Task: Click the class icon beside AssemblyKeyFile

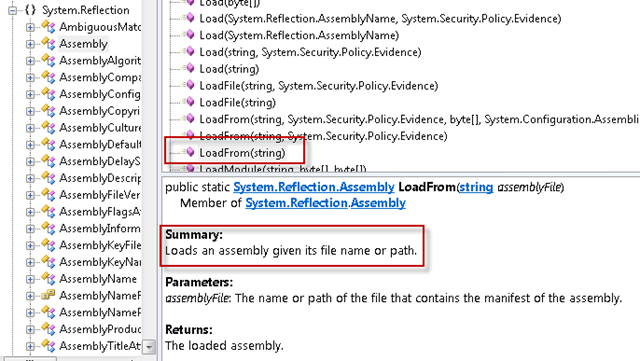Action: pos(48,245)
